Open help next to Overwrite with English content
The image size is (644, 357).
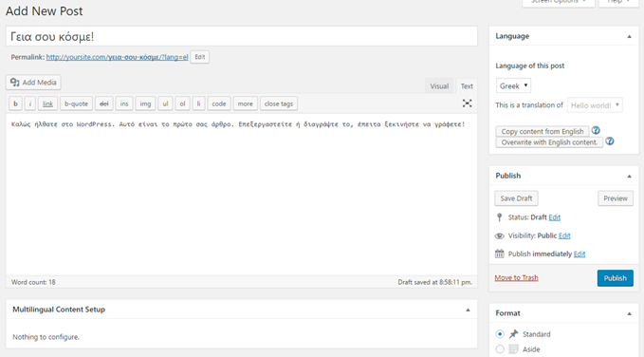point(610,141)
